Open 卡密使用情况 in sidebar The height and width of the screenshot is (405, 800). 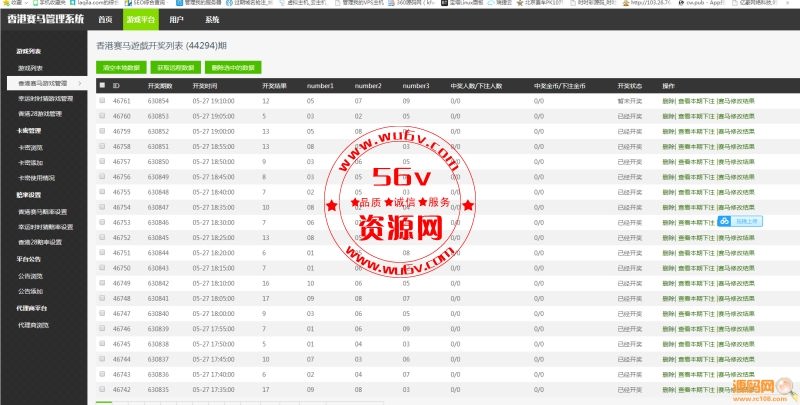coord(36,178)
